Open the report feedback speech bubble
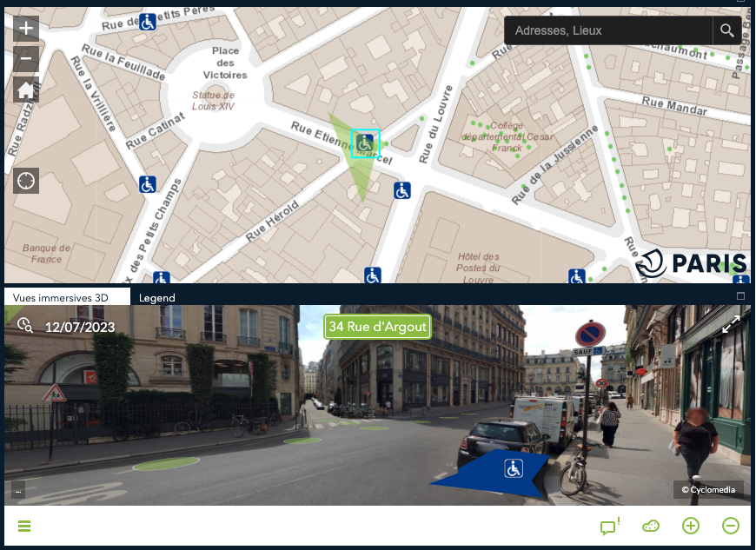 pos(609,526)
